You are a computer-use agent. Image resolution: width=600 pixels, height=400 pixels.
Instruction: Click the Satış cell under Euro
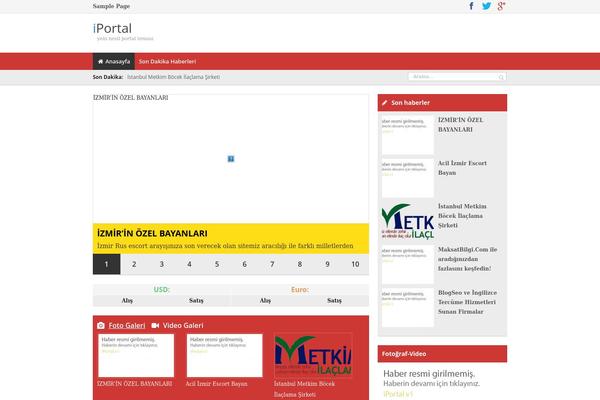pos(334,300)
